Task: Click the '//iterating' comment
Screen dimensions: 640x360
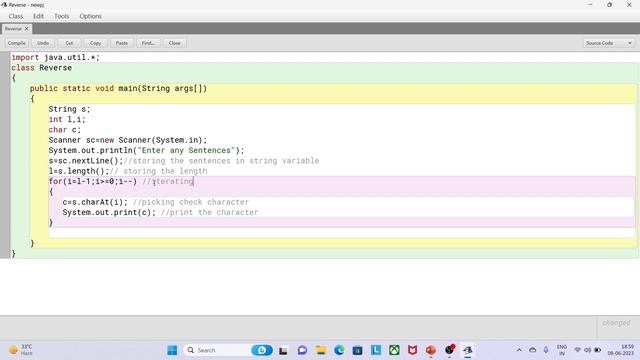Action: click(168, 181)
